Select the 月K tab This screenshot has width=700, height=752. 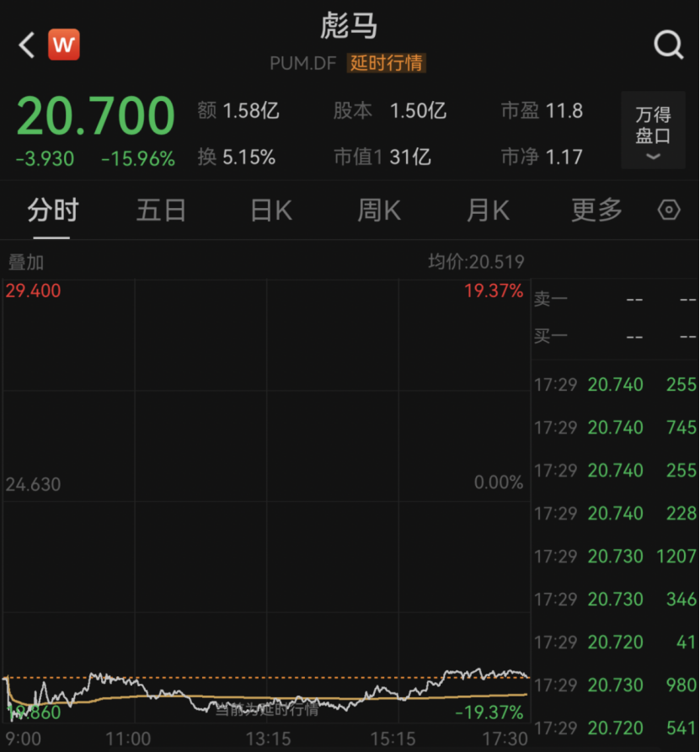[x=488, y=211]
